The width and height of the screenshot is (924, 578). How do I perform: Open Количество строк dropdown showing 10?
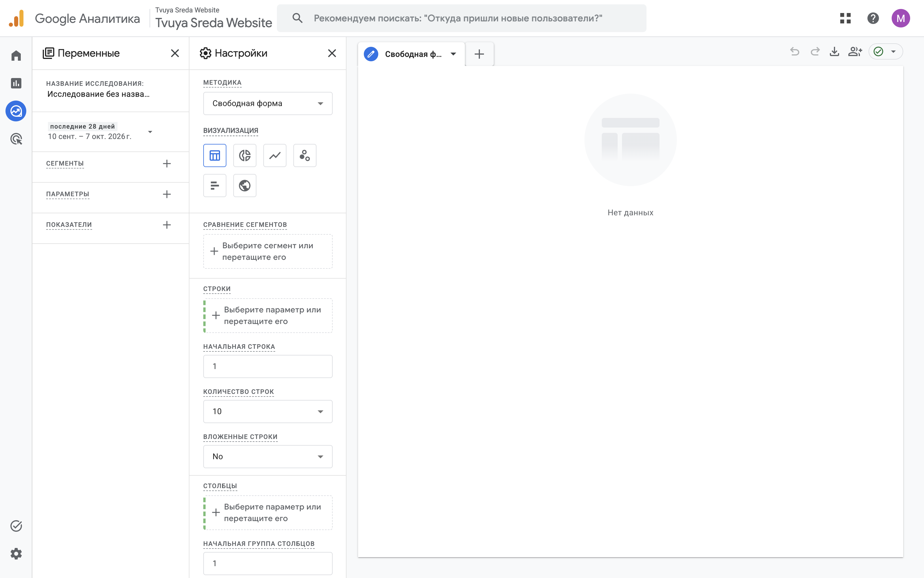click(x=268, y=411)
